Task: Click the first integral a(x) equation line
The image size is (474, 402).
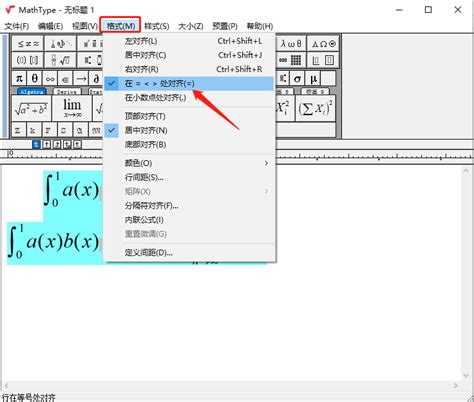Action: (x=73, y=191)
